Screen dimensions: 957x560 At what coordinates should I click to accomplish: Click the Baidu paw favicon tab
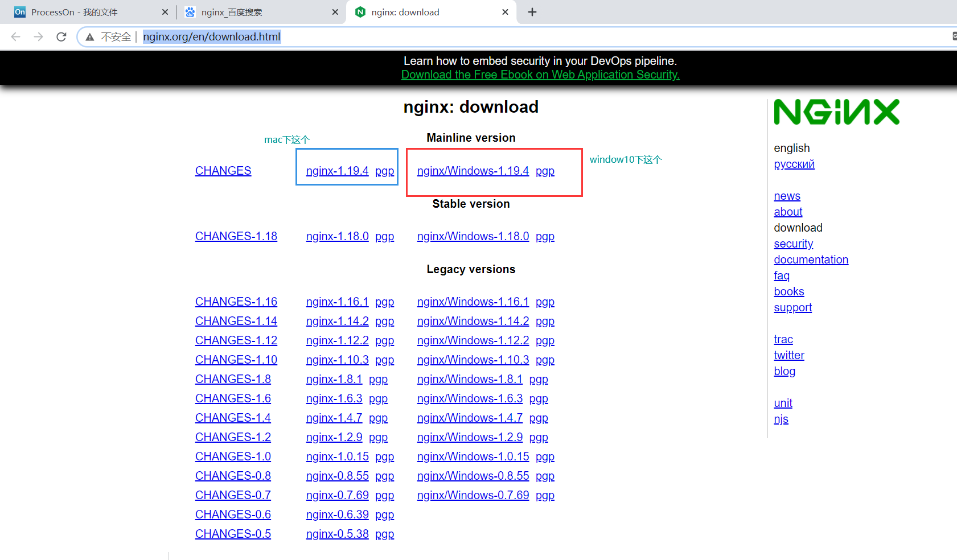pos(190,12)
